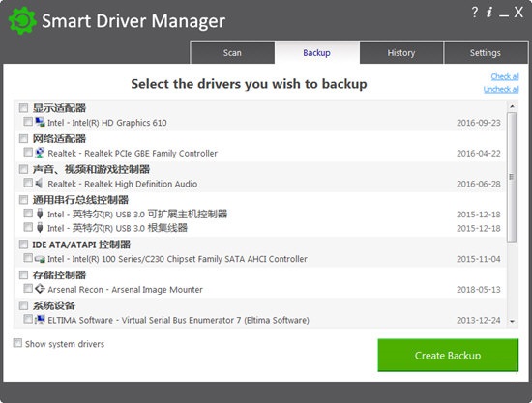Select Arsenal Recon - Arsenal Image Mounter text

coord(125,290)
